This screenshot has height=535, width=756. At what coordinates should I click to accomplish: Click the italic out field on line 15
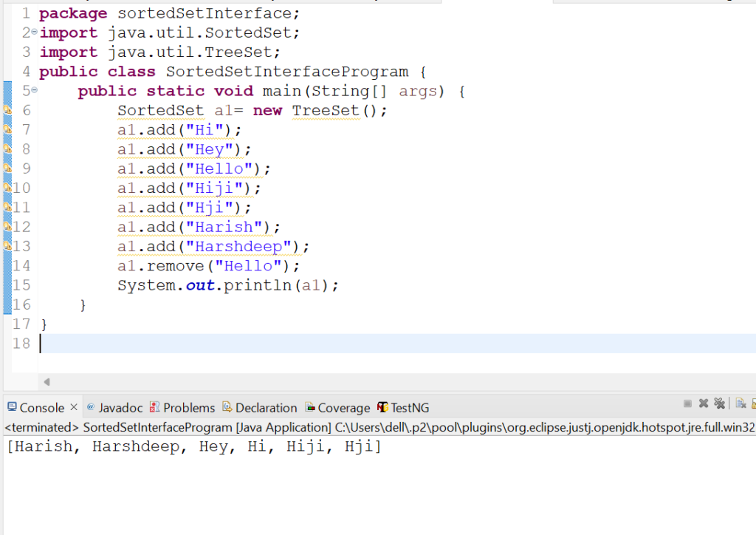(200, 285)
